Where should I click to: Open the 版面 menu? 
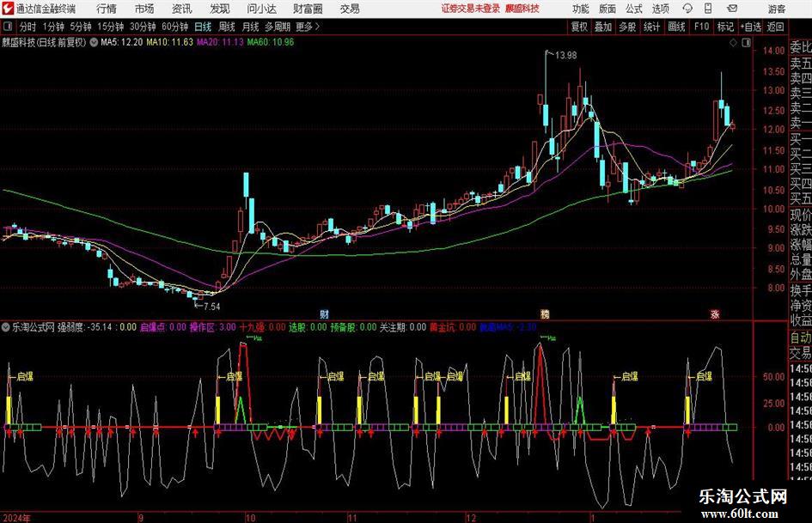(607, 9)
